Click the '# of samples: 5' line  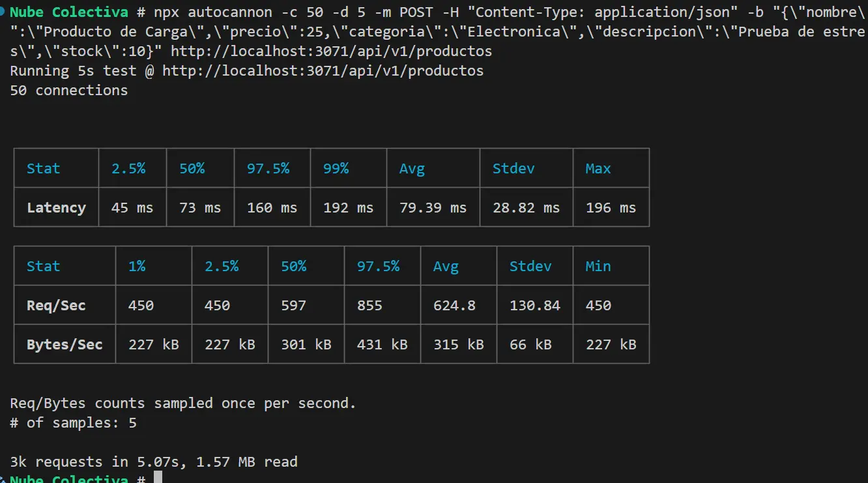point(73,422)
